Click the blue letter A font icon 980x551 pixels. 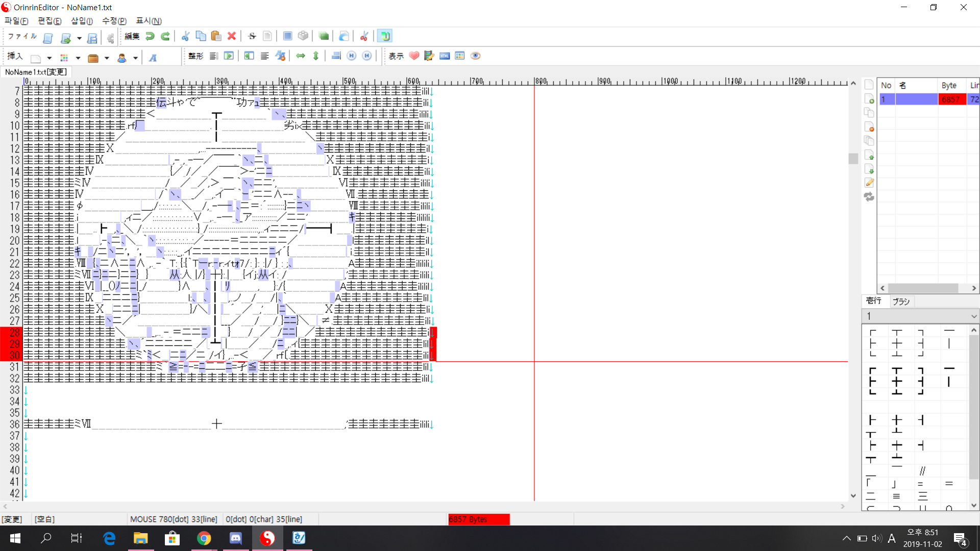point(153,58)
